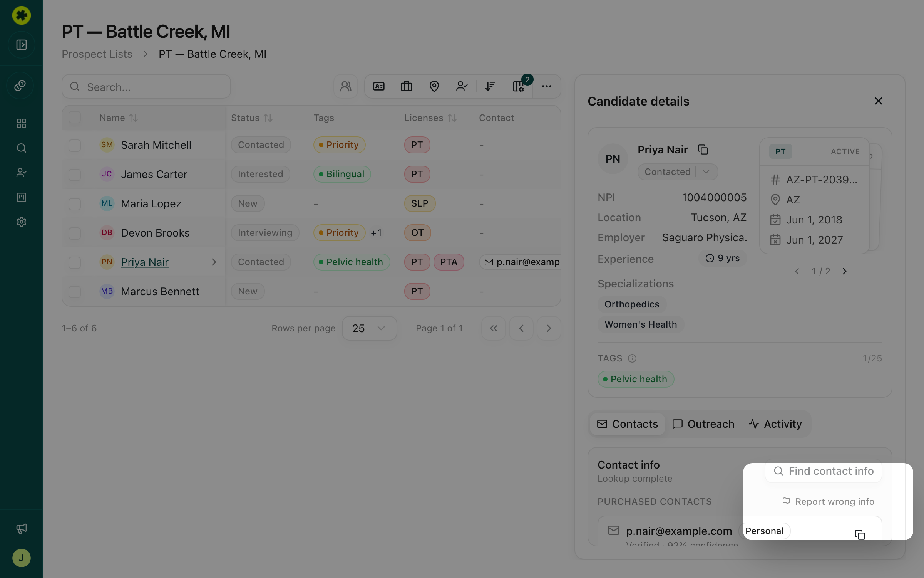Open the announcements megaphone icon
This screenshot has height=578, width=924.
tap(22, 529)
